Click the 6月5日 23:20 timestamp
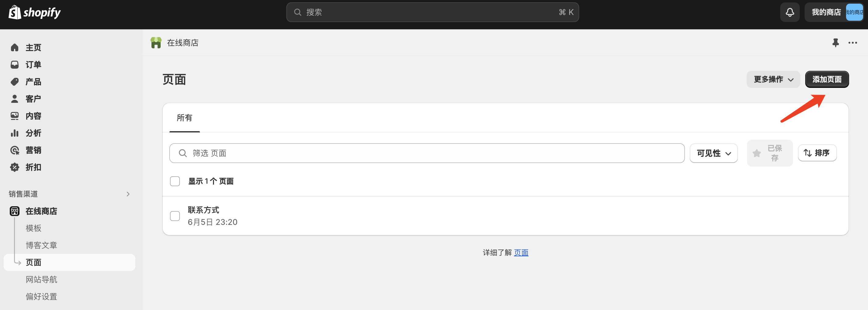 tap(213, 222)
